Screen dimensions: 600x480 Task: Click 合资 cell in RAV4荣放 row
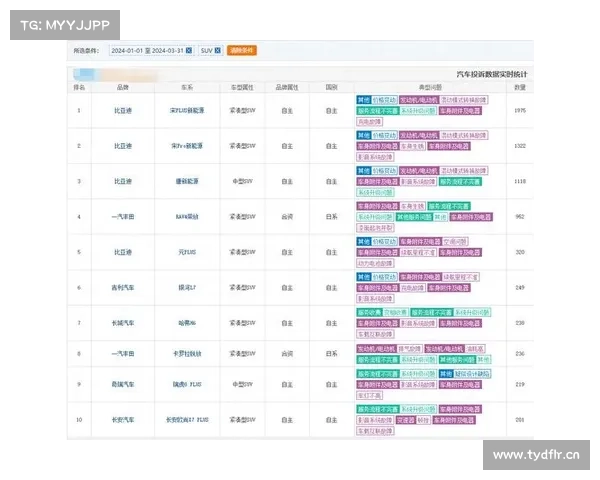[287, 217]
